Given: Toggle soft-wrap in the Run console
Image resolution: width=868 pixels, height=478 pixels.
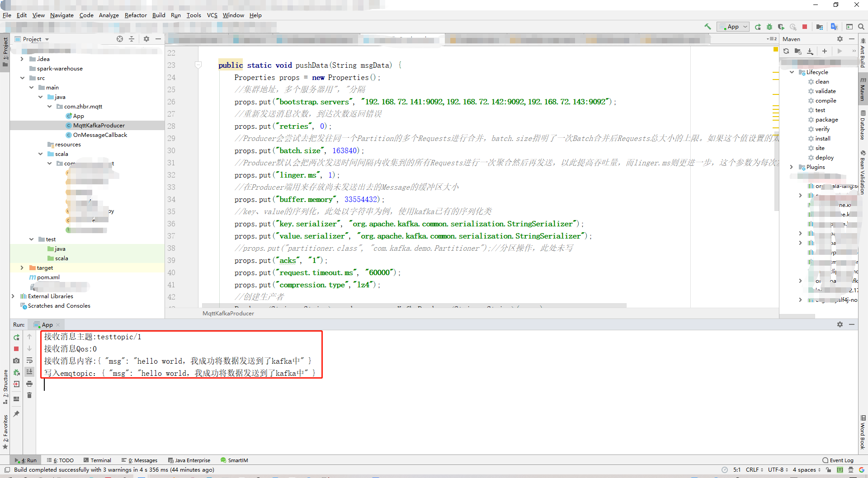Looking at the screenshot, I should [29, 360].
